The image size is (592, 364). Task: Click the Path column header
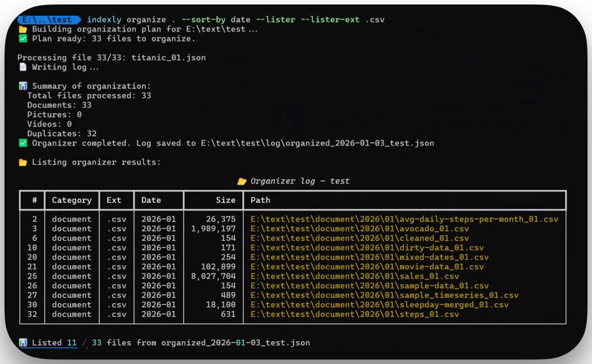tap(260, 200)
